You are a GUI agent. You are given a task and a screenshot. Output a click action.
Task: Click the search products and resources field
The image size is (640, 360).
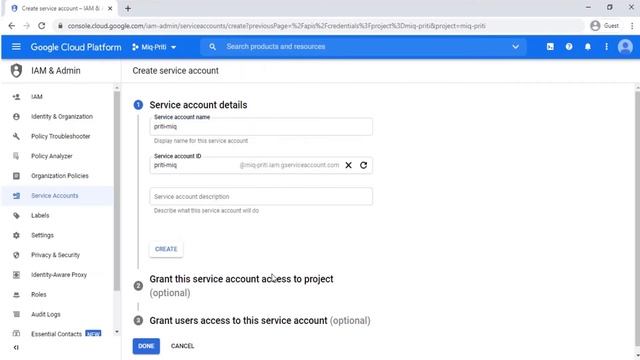point(363,47)
